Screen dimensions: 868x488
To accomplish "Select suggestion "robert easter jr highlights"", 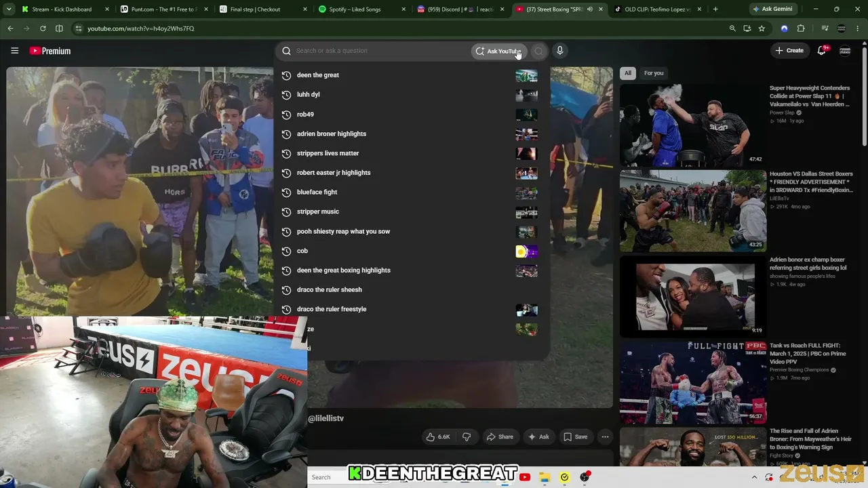I will click(x=412, y=173).
